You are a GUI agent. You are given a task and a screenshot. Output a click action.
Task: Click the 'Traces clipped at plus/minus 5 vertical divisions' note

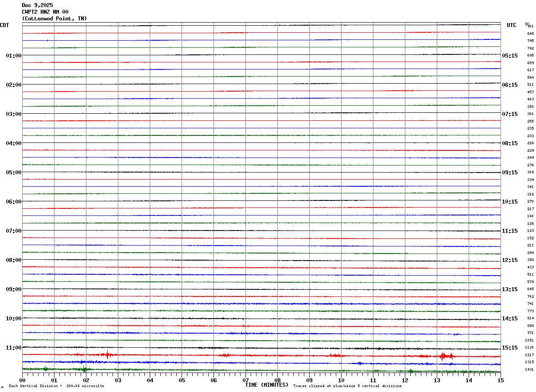click(x=347, y=386)
